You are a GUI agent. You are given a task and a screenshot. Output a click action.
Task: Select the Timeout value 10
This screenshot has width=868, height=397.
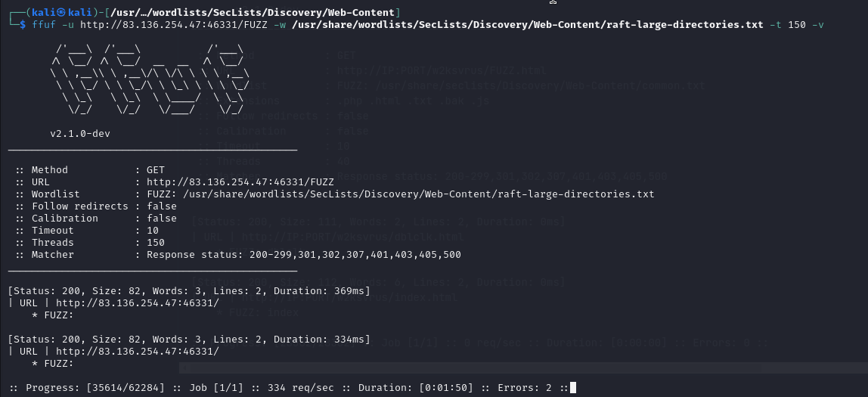click(153, 231)
